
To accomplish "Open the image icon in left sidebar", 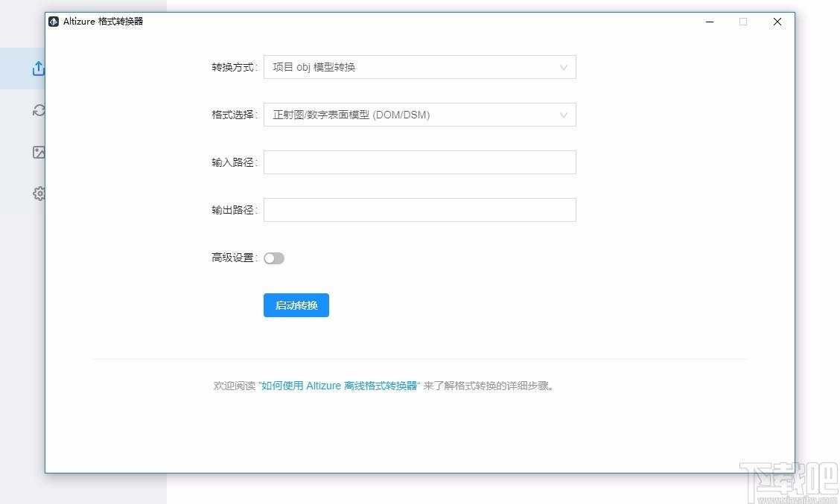I will tap(39, 152).
